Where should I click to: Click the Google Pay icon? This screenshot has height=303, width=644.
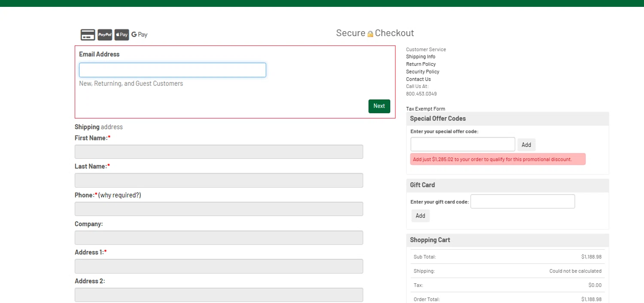[140, 35]
